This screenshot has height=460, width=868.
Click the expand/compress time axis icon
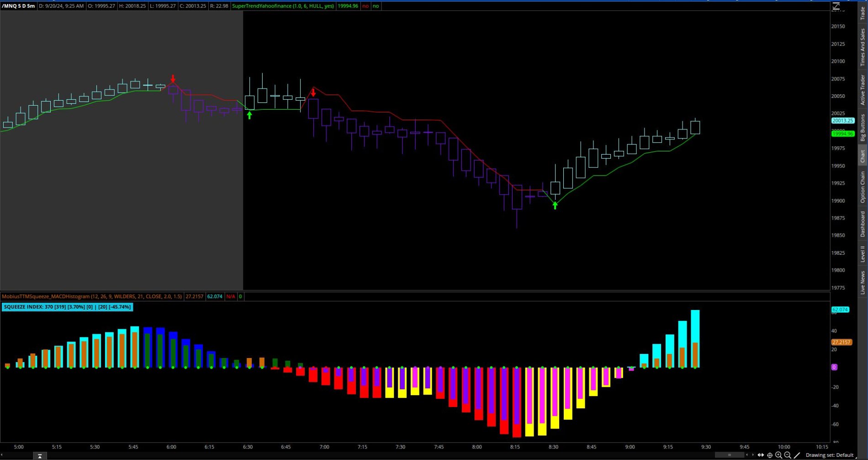point(761,455)
